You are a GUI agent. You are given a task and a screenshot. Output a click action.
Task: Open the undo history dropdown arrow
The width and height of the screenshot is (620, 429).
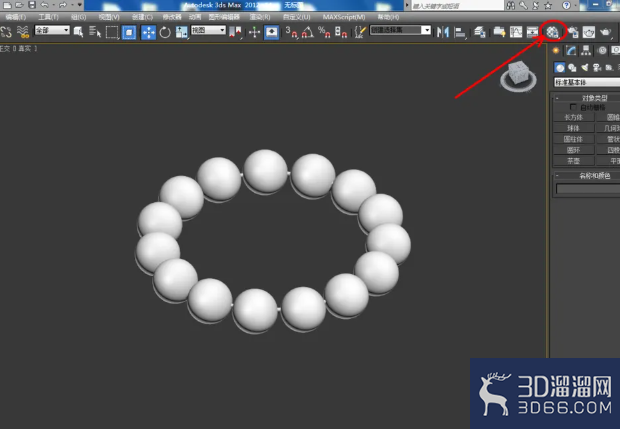53,5
